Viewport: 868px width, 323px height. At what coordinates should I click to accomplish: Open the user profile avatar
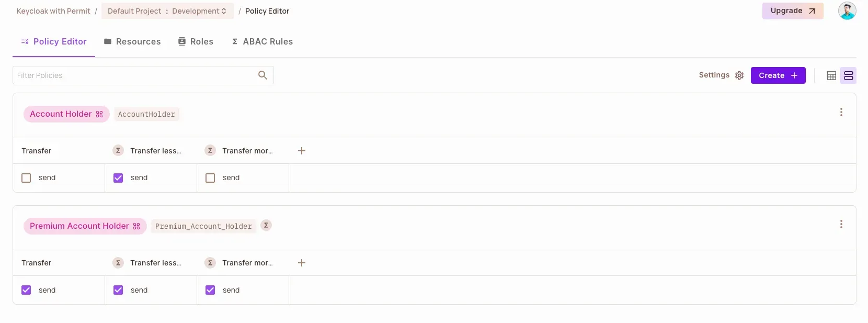pos(847,11)
